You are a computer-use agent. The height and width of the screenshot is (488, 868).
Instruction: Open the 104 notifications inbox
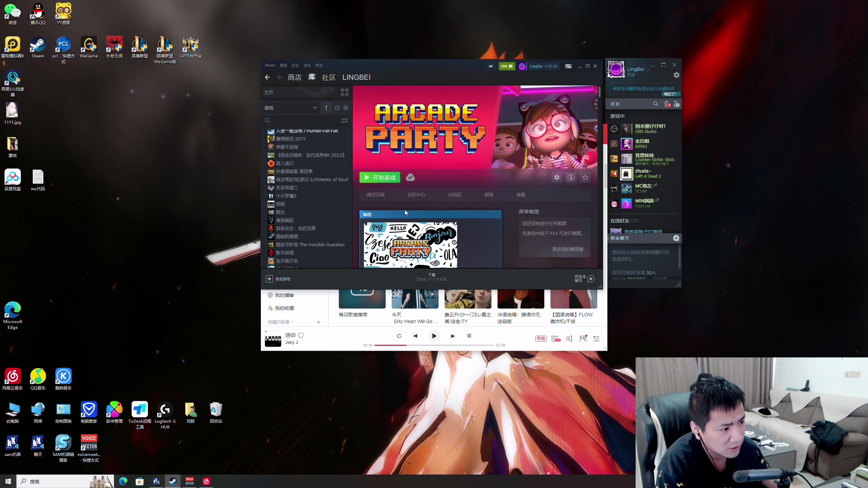coord(507,66)
